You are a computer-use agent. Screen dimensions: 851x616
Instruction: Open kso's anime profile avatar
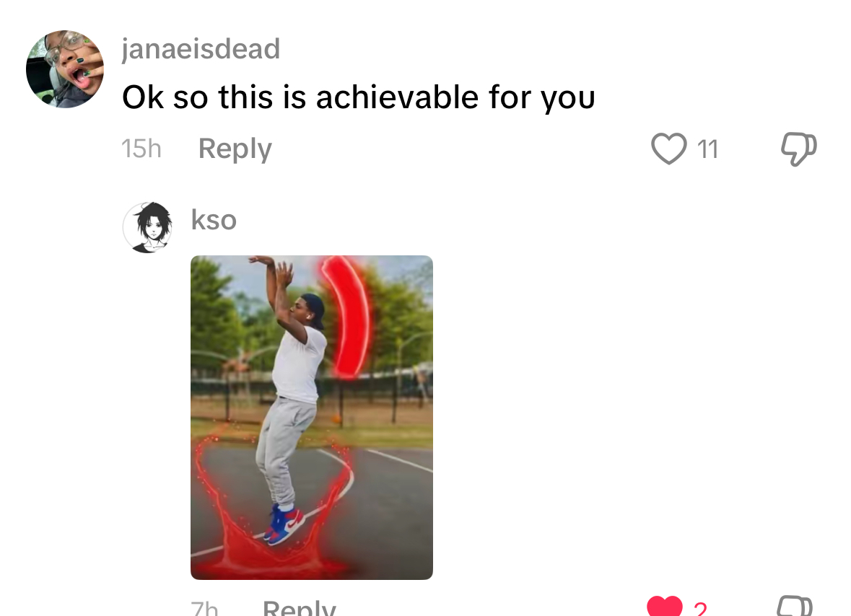[148, 227]
